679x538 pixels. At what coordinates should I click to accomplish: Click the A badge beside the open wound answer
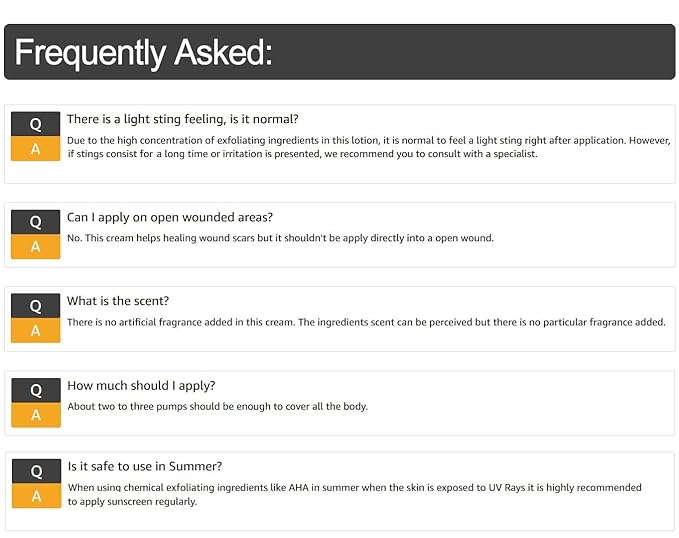point(36,247)
